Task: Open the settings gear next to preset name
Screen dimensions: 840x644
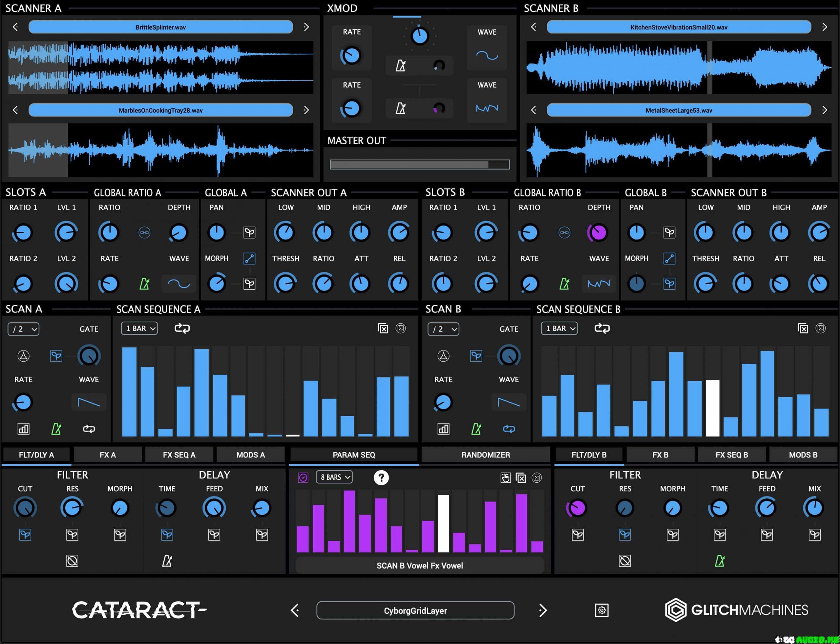Action: pyautogui.click(x=601, y=610)
